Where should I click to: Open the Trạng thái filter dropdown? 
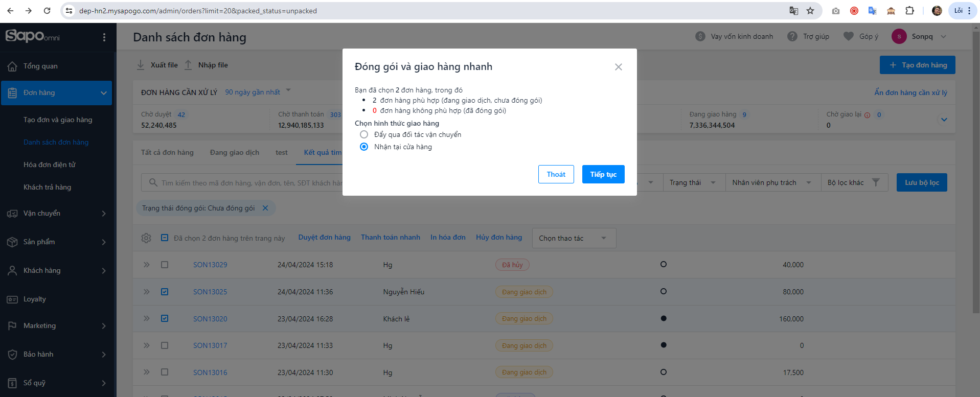click(692, 182)
